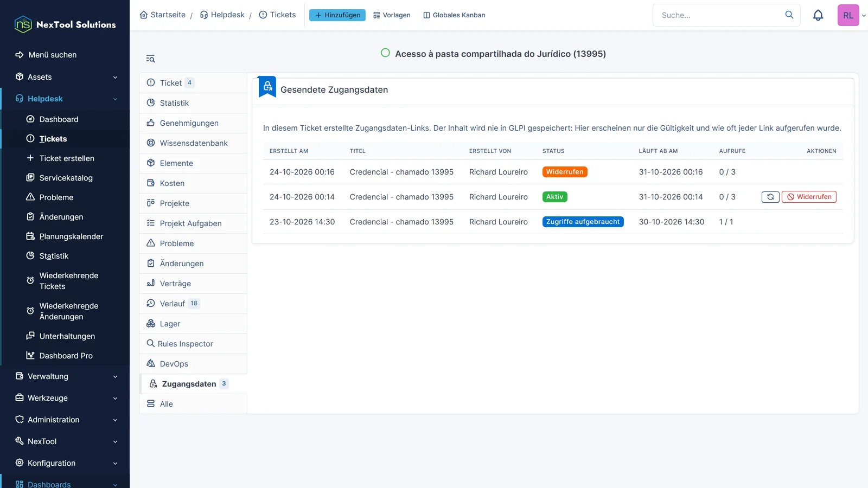This screenshot has width=868, height=488.
Task: Click the Unterhaltungen chat icon
Action: pyautogui.click(x=30, y=336)
